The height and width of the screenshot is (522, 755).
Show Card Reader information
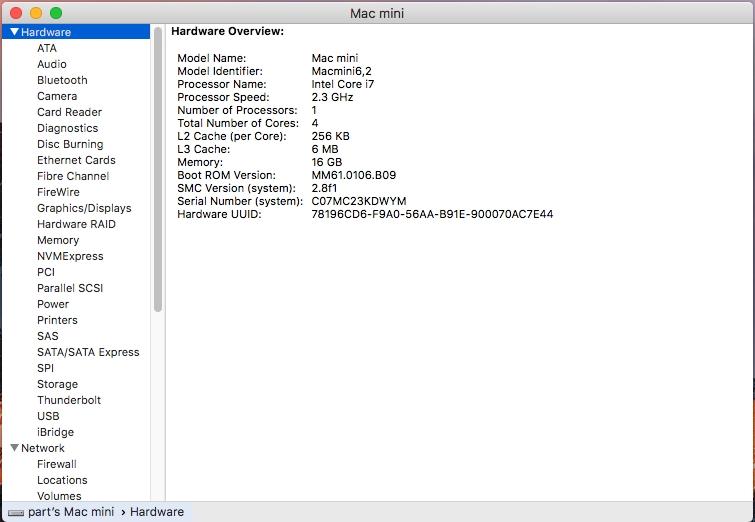coord(69,112)
